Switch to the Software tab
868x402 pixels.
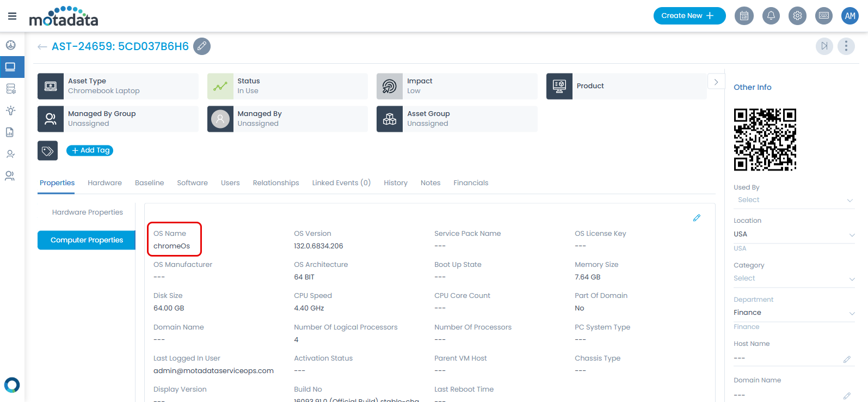[x=192, y=183]
